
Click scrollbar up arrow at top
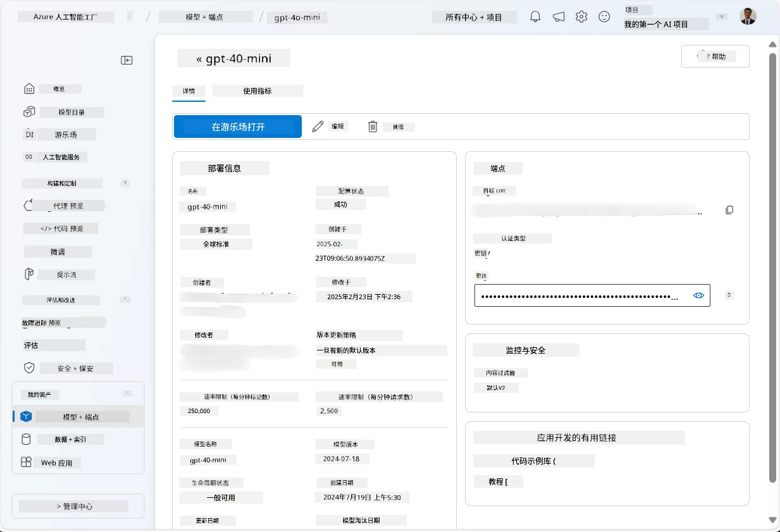click(772, 44)
